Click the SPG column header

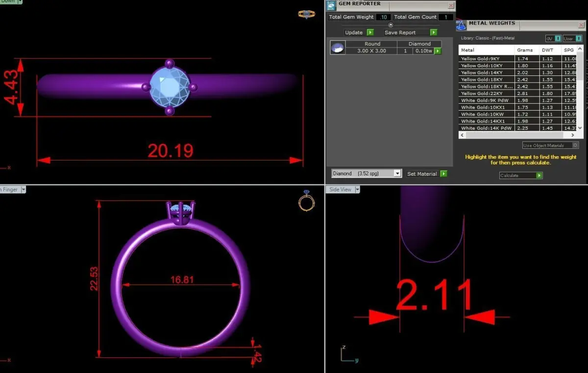point(569,50)
